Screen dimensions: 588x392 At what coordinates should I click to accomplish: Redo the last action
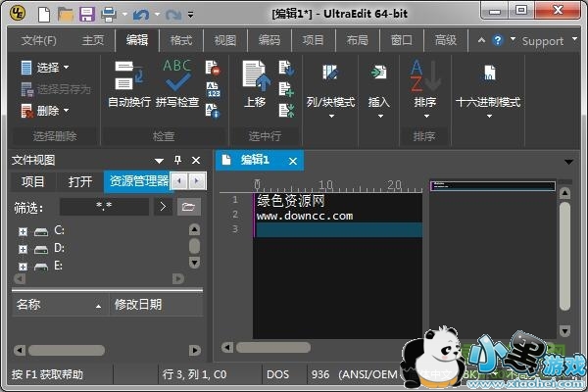click(x=173, y=15)
